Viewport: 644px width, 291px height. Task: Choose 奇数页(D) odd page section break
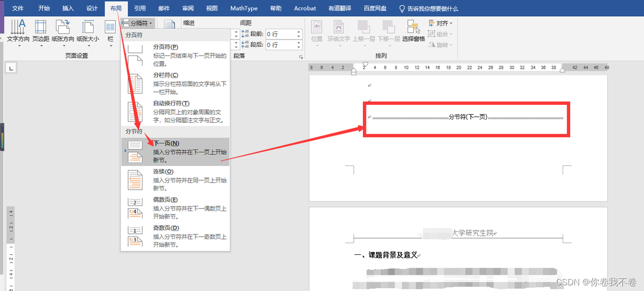[175, 236]
